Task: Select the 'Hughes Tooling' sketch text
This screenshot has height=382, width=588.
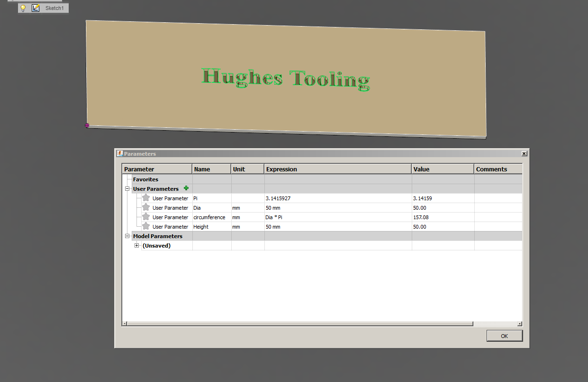Action: [x=286, y=79]
